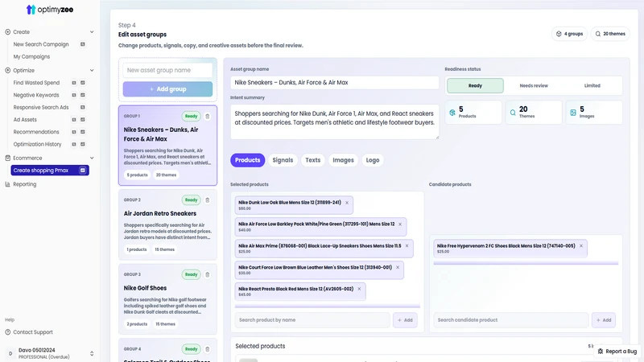Open Find Wasted Spend
Viewport: 644px width, 362px height.
coord(36,83)
